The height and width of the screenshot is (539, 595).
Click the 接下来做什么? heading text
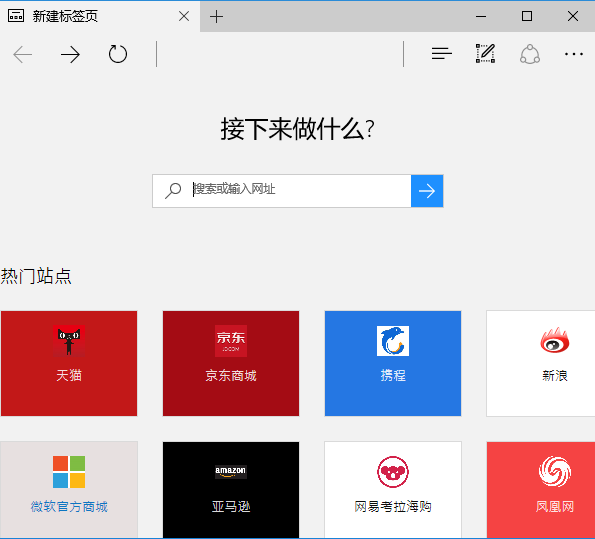298,129
